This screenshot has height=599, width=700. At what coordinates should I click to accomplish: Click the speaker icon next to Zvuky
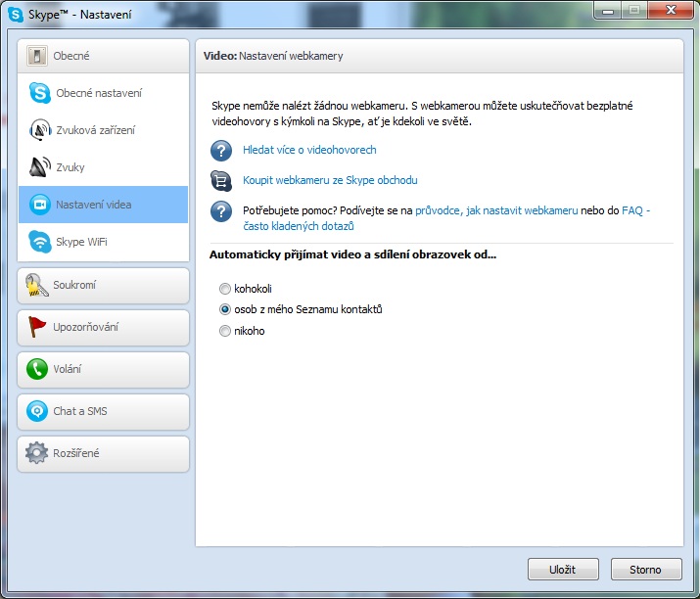(40, 167)
